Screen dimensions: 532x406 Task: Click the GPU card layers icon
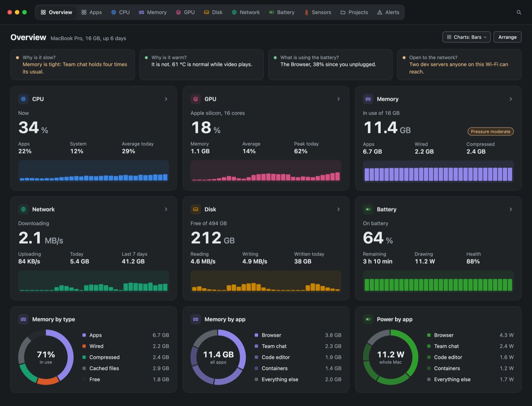point(196,99)
